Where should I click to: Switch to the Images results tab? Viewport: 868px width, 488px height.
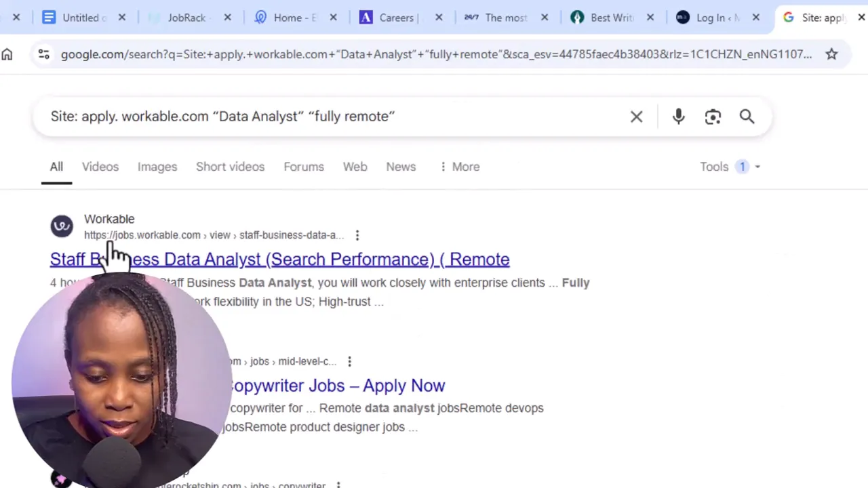(x=157, y=167)
